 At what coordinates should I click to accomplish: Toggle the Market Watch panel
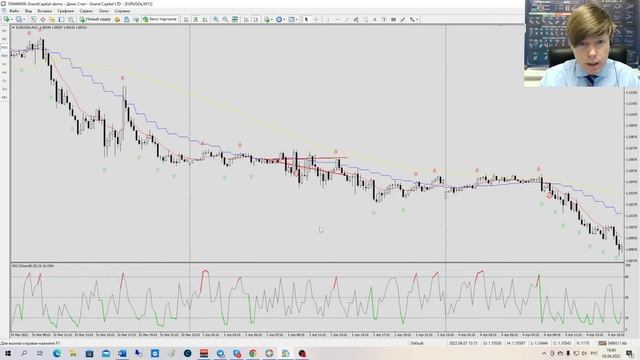point(33,19)
